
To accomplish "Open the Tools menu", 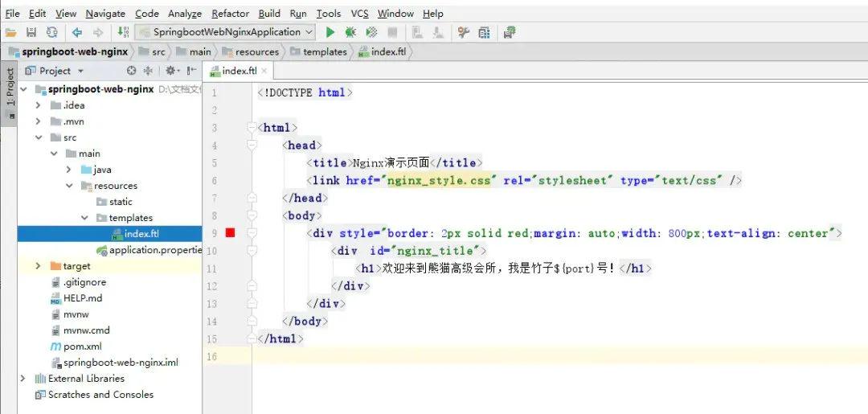I will (x=329, y=14).
